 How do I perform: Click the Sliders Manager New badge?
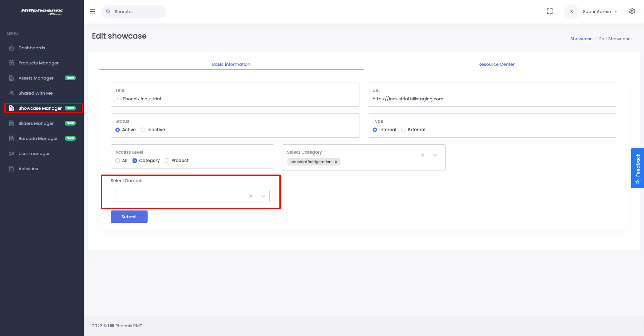(x=70, y=123)
